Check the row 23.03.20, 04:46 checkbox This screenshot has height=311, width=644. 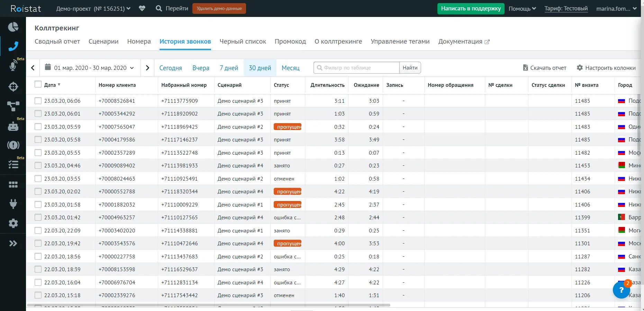tap(38, 165)
